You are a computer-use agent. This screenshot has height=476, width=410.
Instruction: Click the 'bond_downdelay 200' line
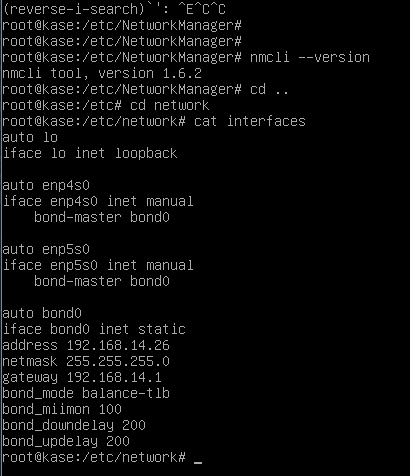(x=74, y=425)
